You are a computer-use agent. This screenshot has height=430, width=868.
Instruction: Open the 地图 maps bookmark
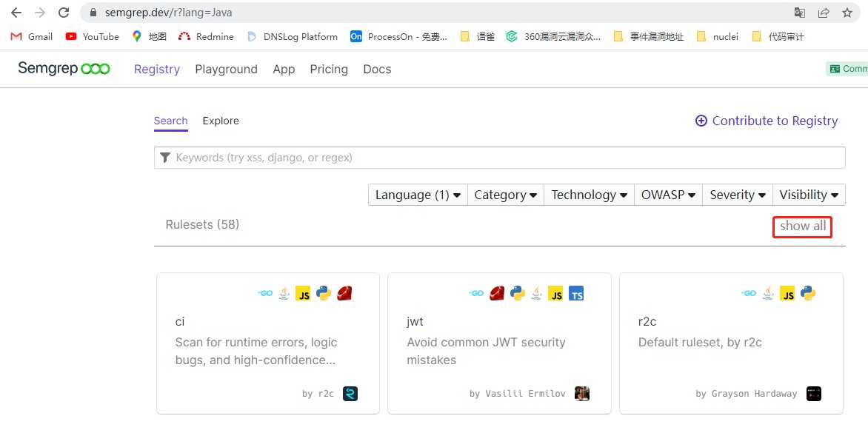[150, 36]
